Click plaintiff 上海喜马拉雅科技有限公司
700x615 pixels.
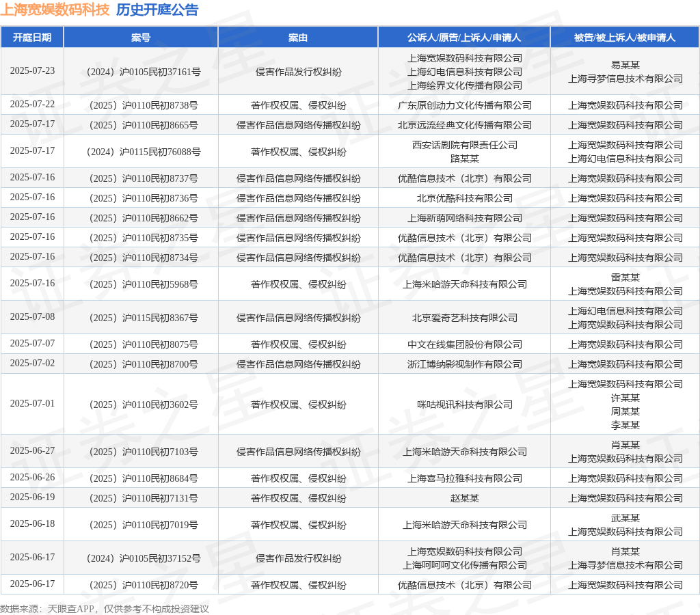pyautogui.click(x=464, y=478)
